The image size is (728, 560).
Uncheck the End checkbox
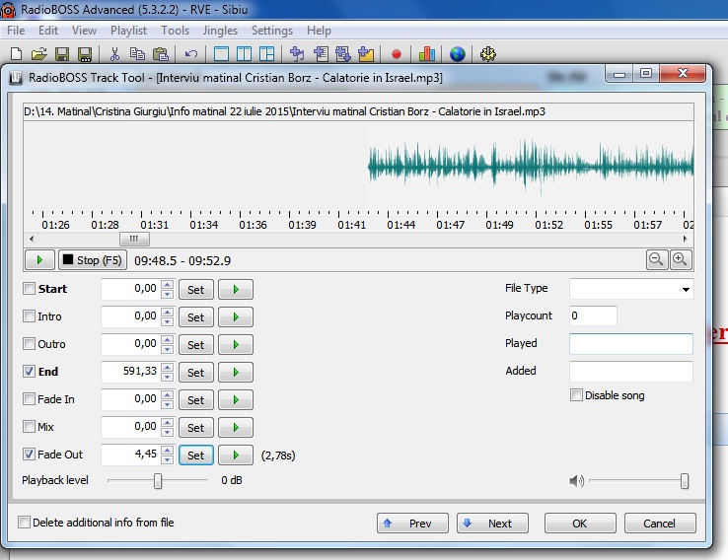29,371
